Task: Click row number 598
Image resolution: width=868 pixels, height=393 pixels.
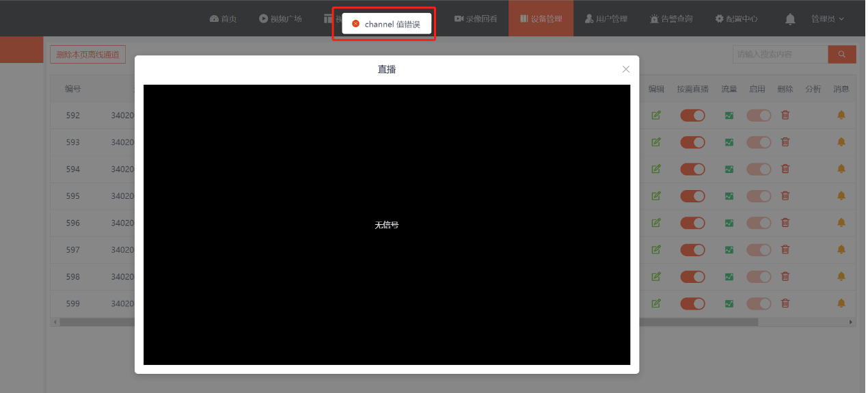Action: click(x=73, y=277)
